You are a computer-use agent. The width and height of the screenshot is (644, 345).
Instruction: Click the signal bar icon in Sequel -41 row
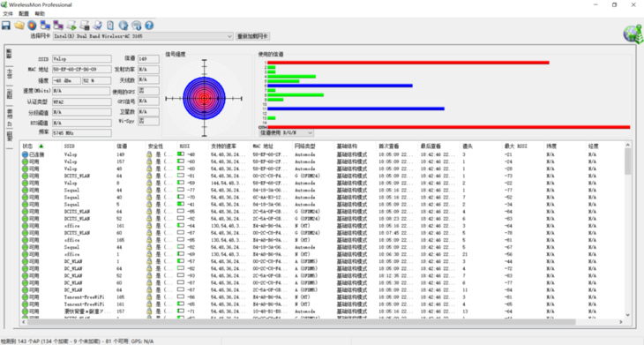(181, 204)
